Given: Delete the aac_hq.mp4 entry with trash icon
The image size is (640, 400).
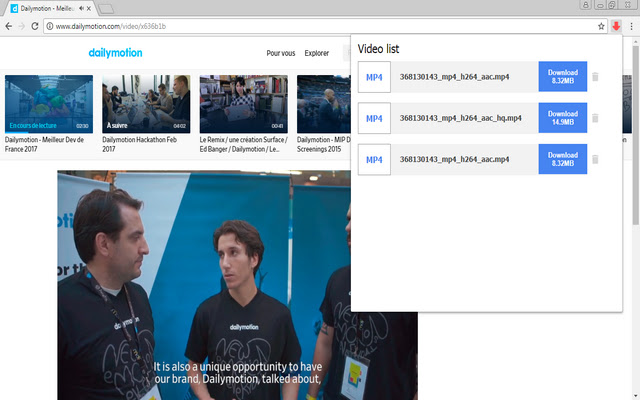Looking at the screenshot, I should [x=595, y=118].
